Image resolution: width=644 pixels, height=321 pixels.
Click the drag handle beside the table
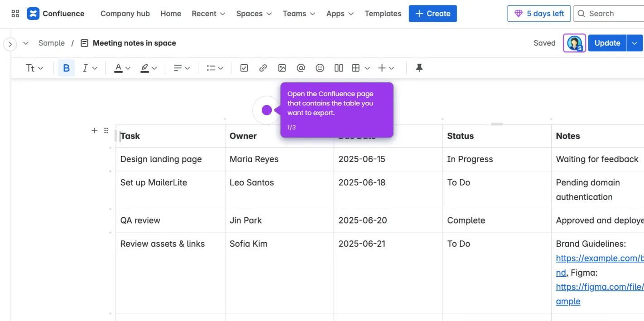pos(106,130)
